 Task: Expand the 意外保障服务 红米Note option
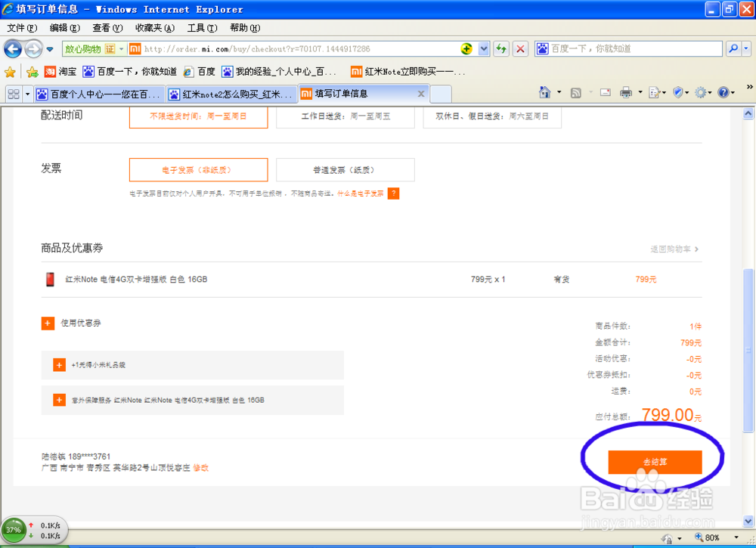tap(59, 400)
